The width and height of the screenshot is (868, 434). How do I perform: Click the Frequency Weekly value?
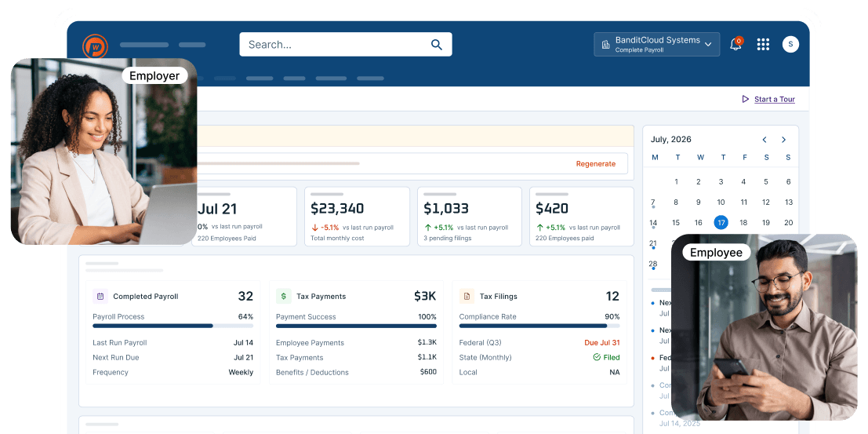point(241,373)
